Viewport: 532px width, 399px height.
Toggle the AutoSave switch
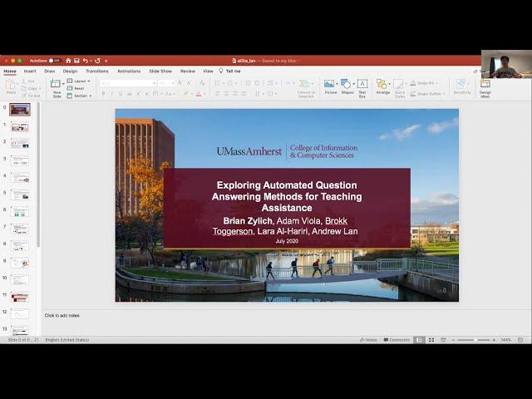[54, 61]
